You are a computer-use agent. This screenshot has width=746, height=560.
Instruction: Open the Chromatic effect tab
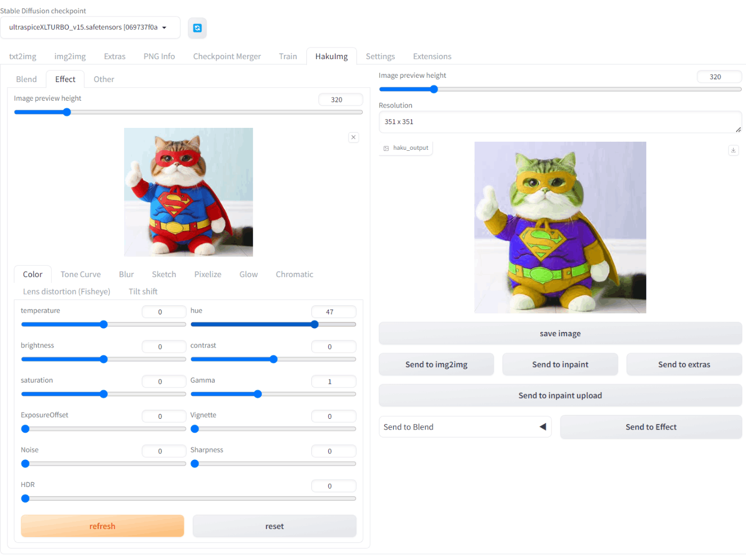pos(294,274)
